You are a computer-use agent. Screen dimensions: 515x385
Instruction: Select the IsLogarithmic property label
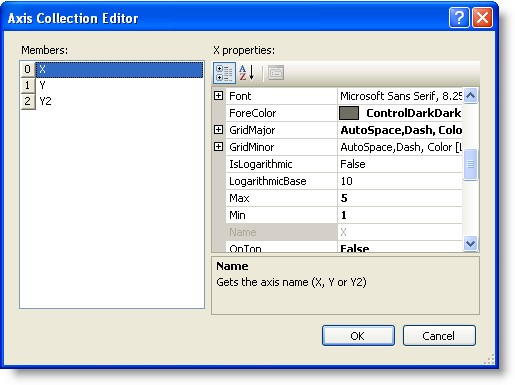point(261,164)
